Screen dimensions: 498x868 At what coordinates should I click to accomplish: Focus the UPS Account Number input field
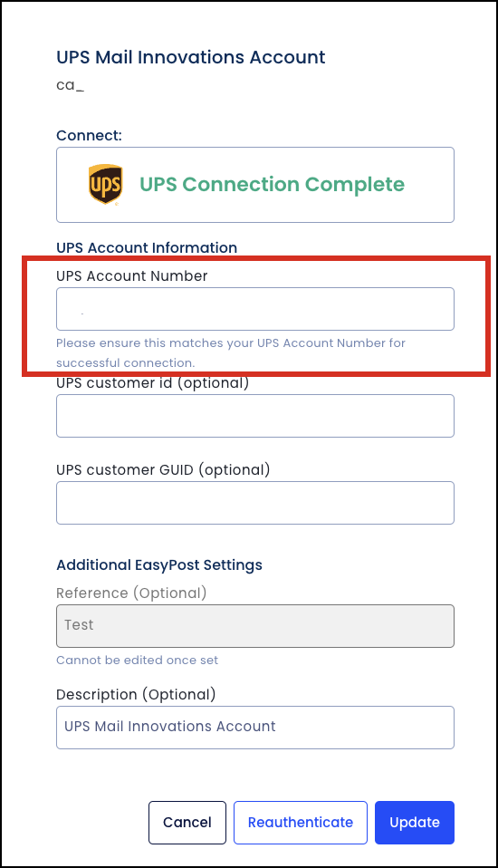(255, 309)
